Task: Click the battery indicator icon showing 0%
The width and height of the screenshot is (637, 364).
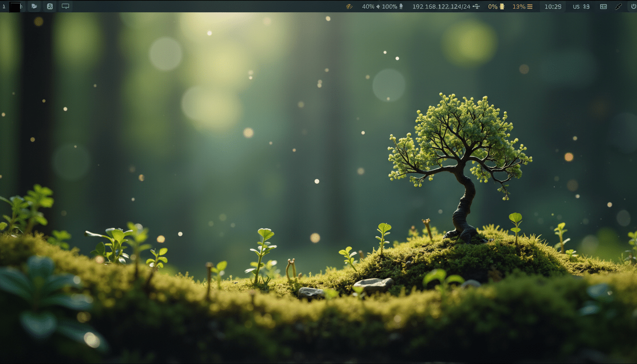Action: coord(501,6)
